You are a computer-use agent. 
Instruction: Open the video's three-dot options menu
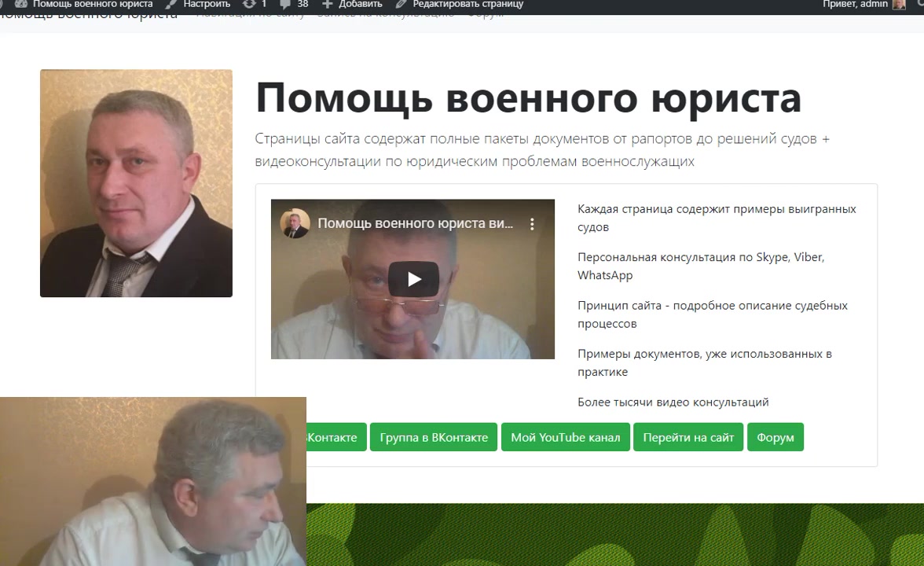(532, 224)
